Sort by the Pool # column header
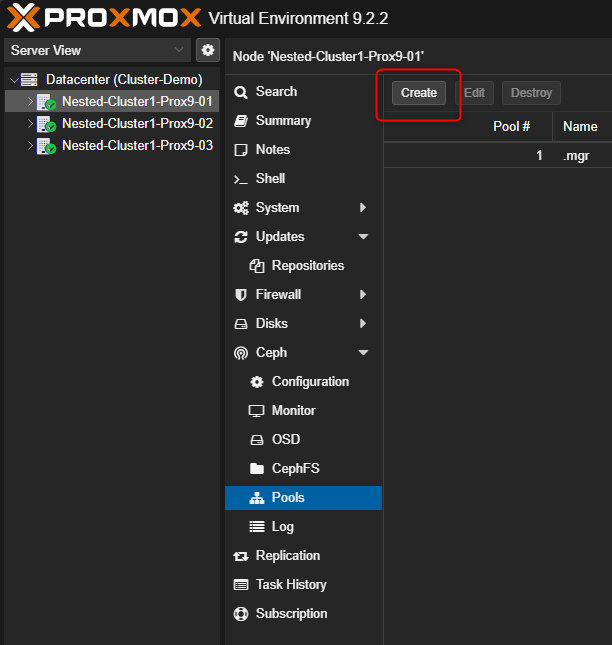 point(468,127)
